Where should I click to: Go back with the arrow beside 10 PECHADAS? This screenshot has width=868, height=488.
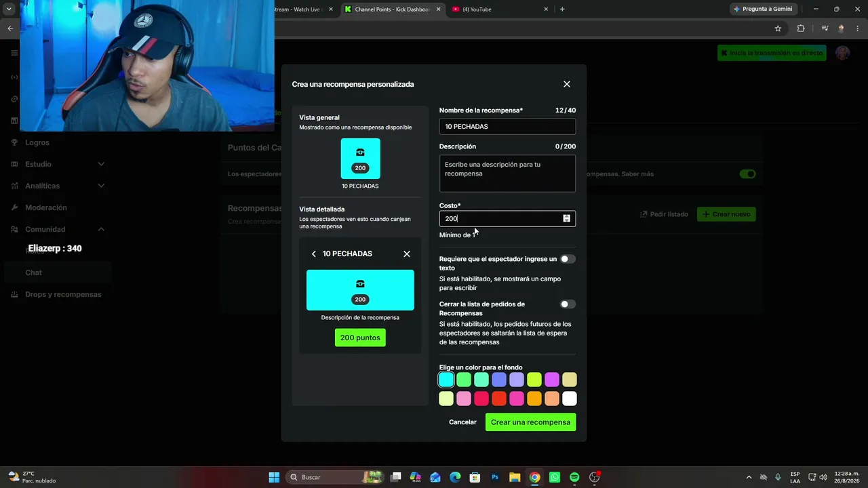313,253
